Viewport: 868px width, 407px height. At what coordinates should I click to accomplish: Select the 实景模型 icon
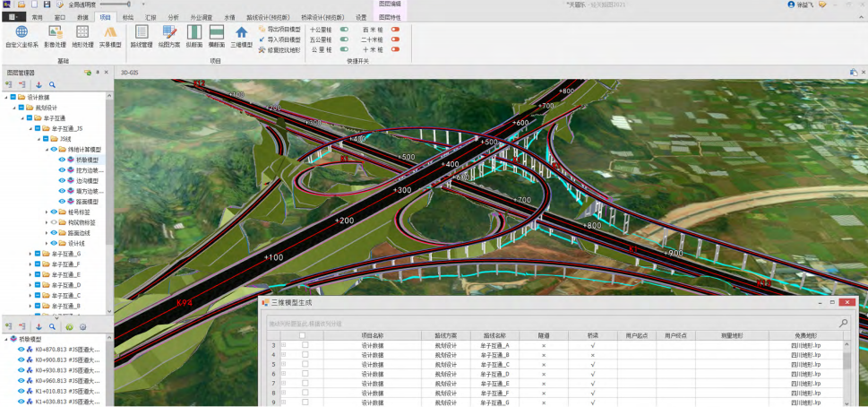[x=110, y=33]
